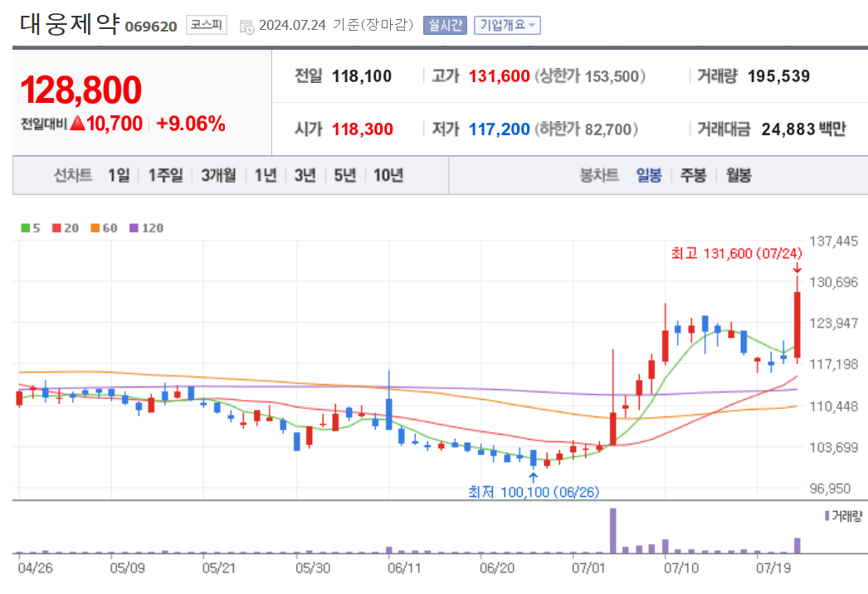Click the purple 120-day moving average swatch
Viewport: 868px width, 594px height.
coord(134,228)
